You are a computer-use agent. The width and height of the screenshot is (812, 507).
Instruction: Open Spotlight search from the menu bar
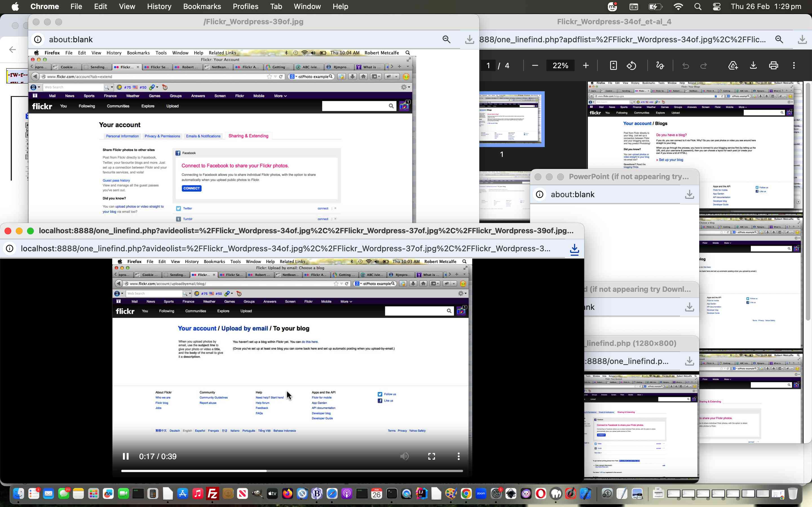click(698, 6)
